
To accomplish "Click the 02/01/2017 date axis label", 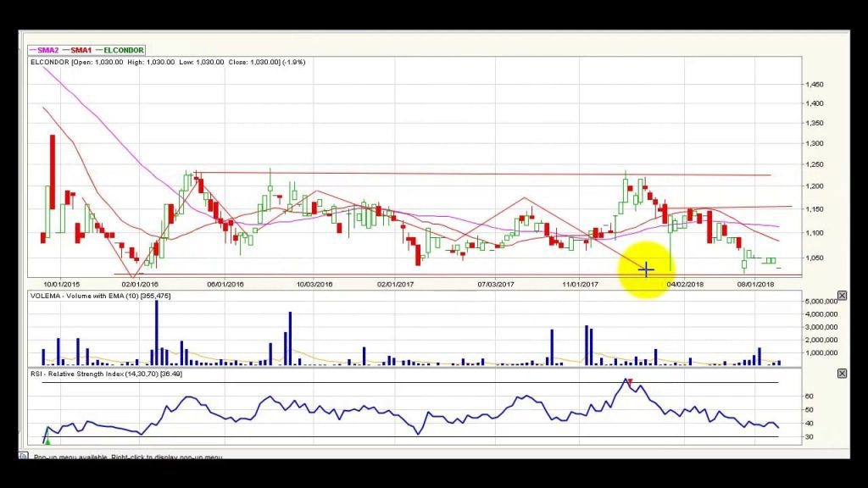I will point(395,285).
